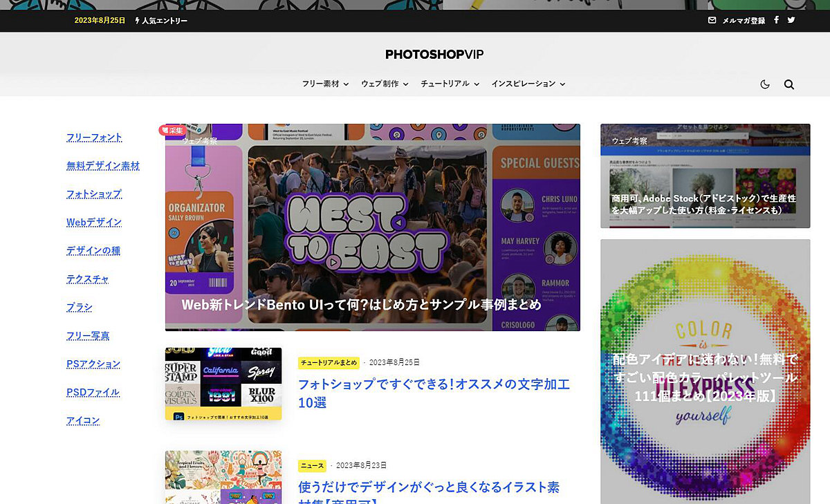Open the text effects article thumbnail
The image size is (830, 504).
coord(223,384)
